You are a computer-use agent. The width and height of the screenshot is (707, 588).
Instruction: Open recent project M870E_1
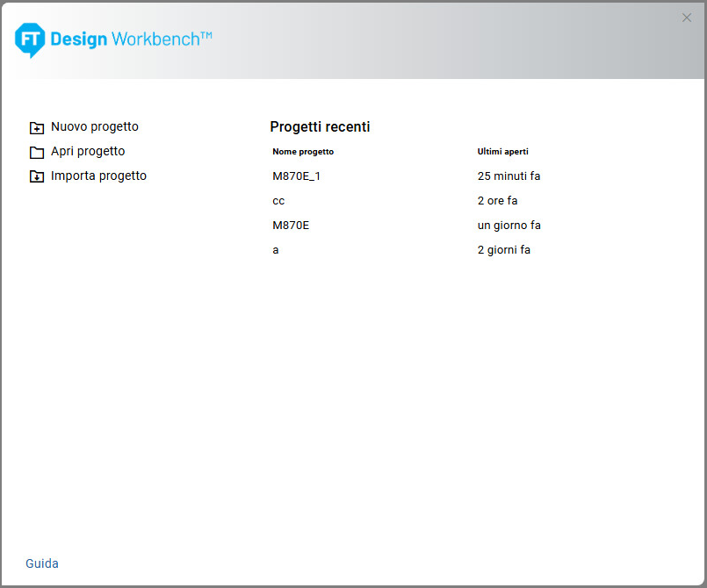click(x=297, y=176)
